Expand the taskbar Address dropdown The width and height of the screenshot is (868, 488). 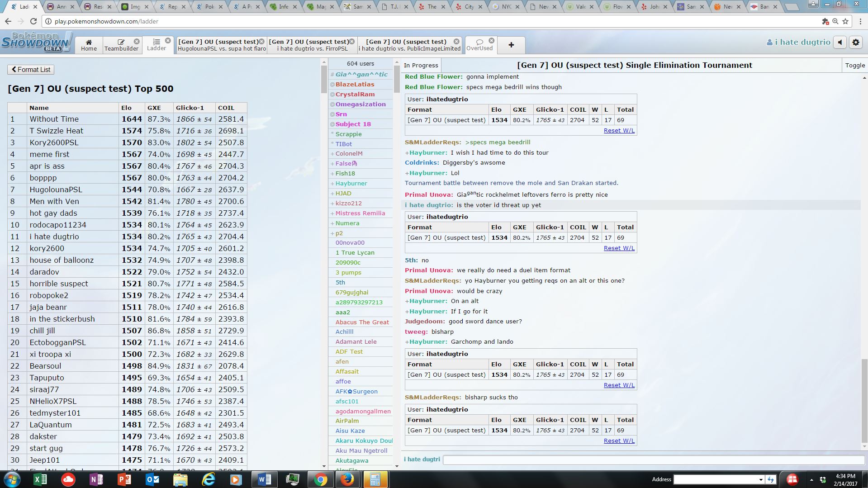(761, 479)
